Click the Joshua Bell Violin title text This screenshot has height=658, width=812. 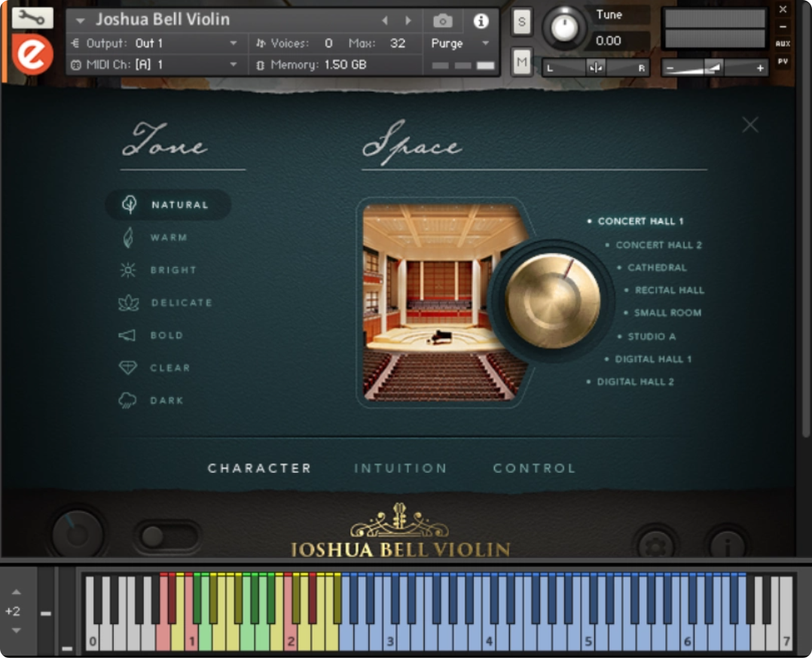coord(163,20)
